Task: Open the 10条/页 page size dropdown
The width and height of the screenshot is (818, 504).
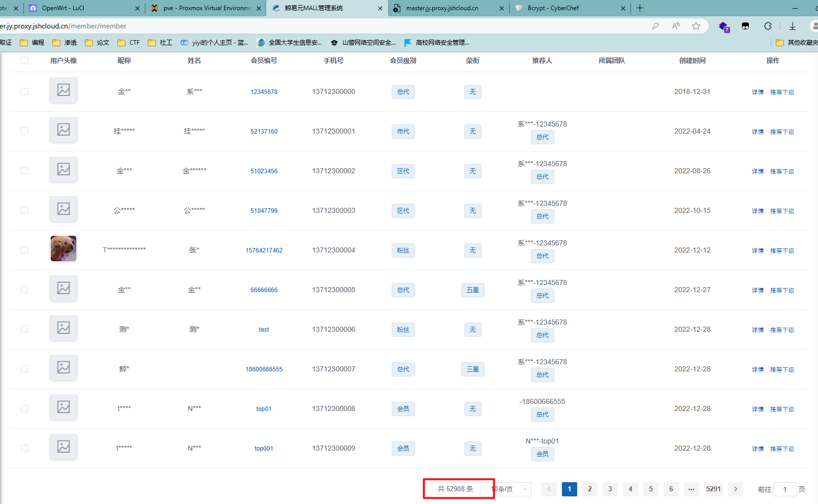Action: point(506,489)
